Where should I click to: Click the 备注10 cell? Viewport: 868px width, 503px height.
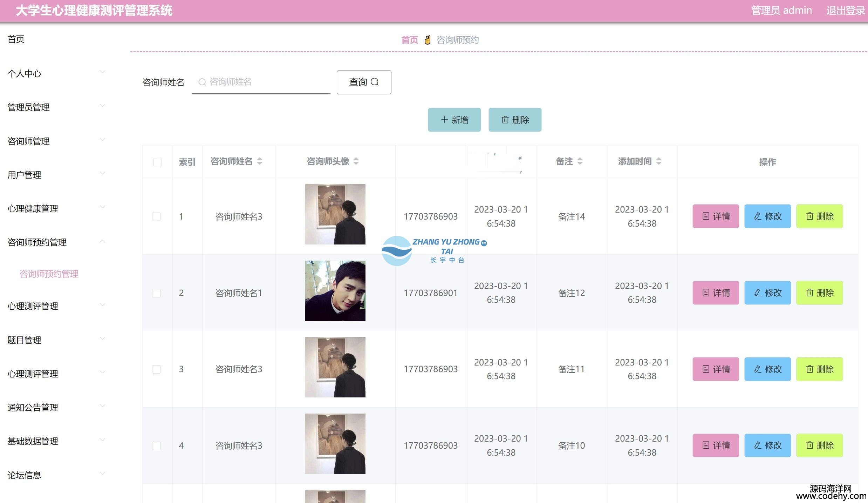(572, 445)
